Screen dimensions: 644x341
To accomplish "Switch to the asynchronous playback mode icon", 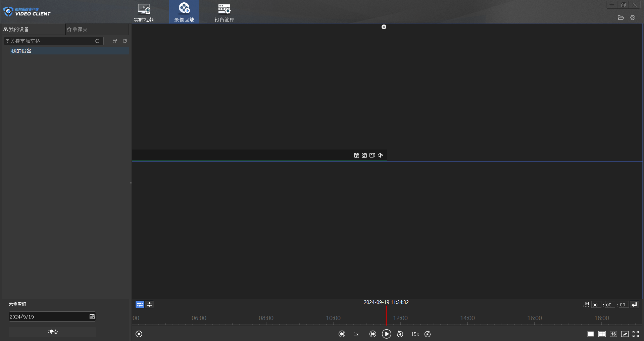I will pyautogui.click(x=149, y=304).
